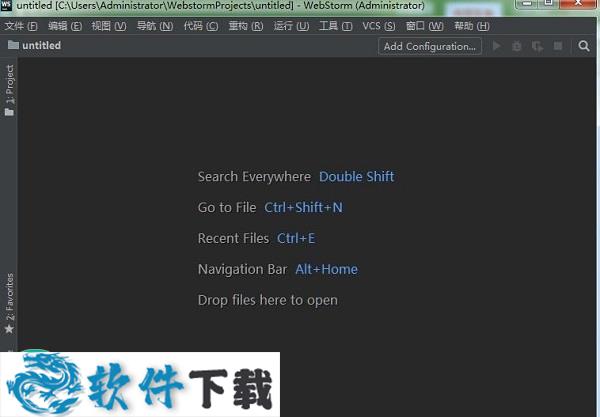600x417 pixels.
Task: Click the Recent Files hint text
Action: [x=233, y=238]
